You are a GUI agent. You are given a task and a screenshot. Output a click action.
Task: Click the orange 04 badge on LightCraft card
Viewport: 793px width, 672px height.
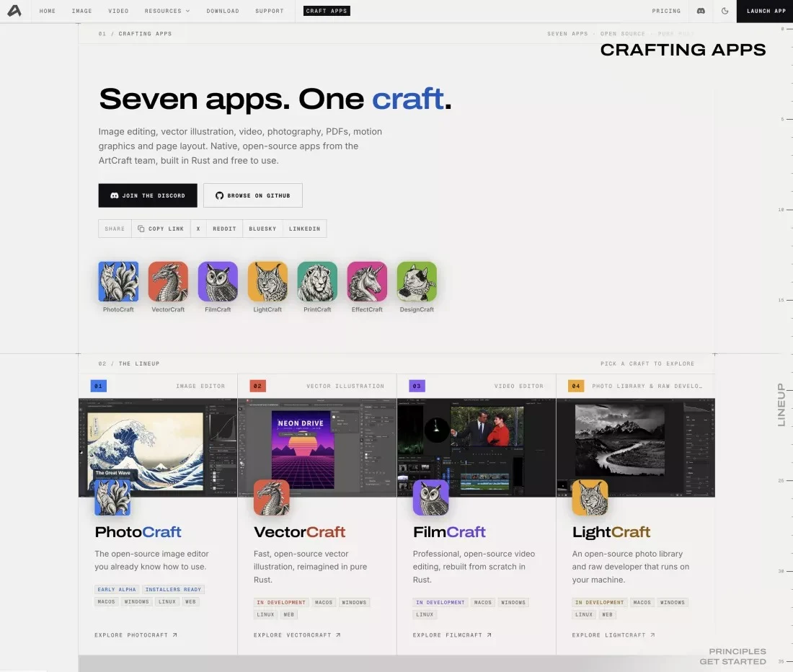pyautogui.click(x=576, y=386)
